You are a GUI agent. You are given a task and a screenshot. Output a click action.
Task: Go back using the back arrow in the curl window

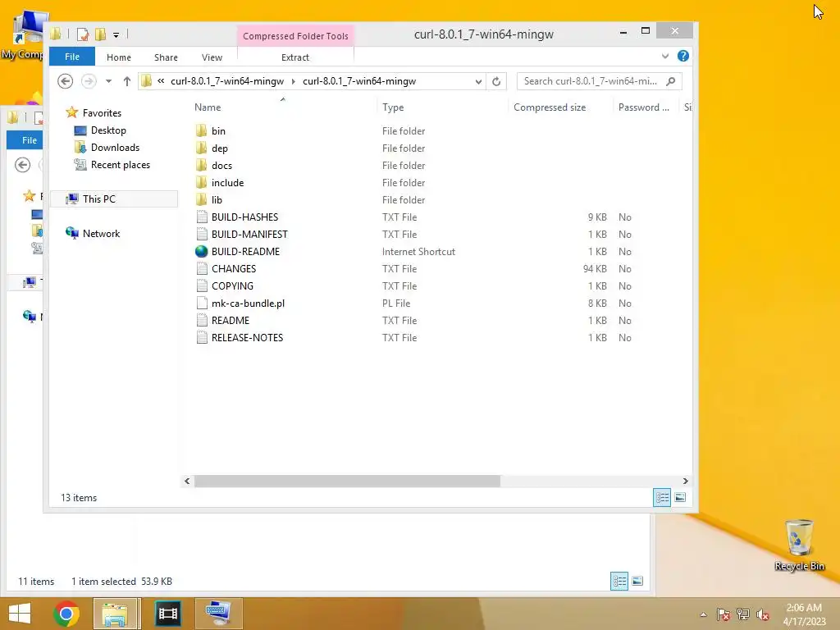66,81
